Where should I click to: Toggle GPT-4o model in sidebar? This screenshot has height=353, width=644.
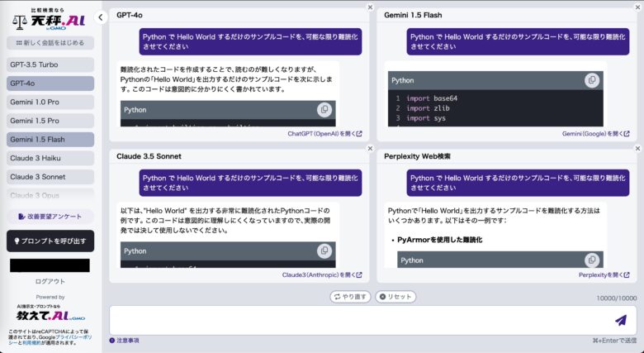[50, 83]
